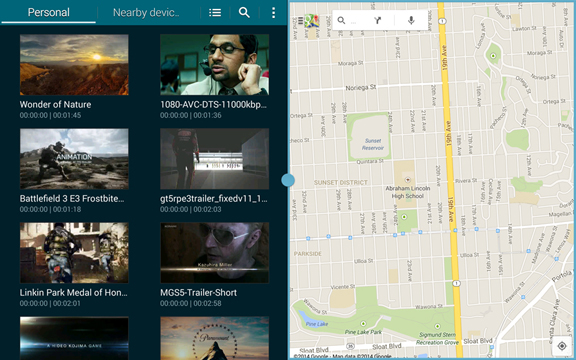Open the Google Maps hamburger menu icon
The height and width of the screenshot is (360, 576).
pos(300,21)
